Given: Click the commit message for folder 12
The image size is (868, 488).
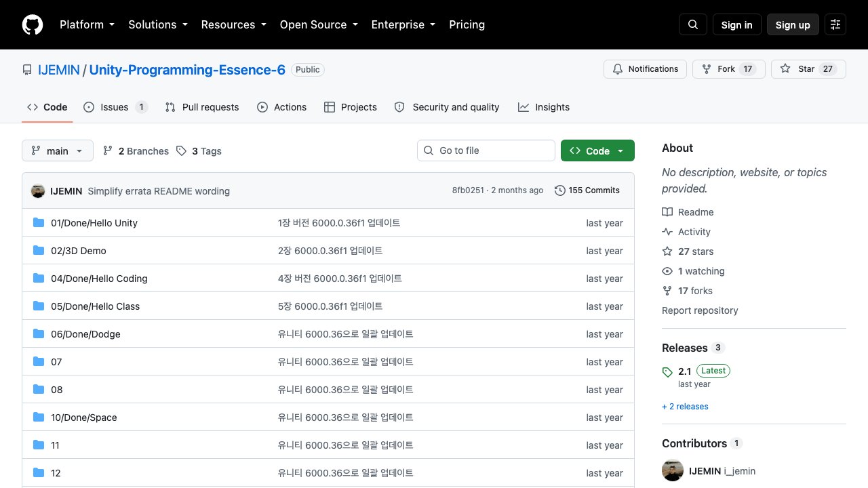Looking at the screenshot, I should coord(346,473).
